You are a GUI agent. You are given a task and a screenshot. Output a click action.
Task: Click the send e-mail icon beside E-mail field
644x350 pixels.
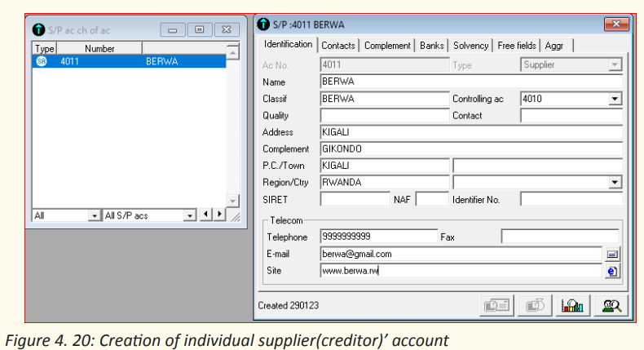(x=612, y=255)
